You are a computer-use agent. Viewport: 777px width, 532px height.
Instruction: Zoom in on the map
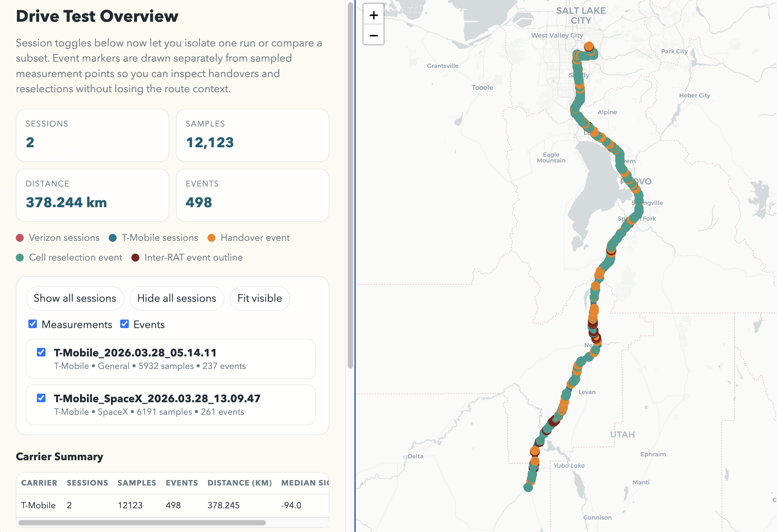pos(374,15)
